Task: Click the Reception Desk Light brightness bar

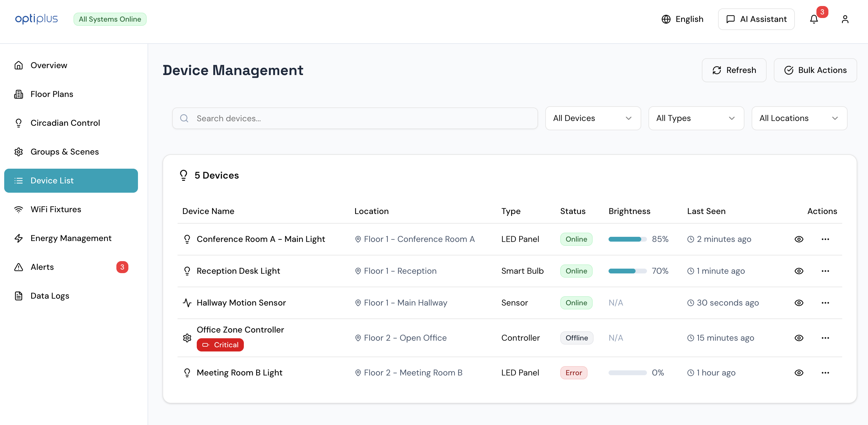Action: click(627, 270)
